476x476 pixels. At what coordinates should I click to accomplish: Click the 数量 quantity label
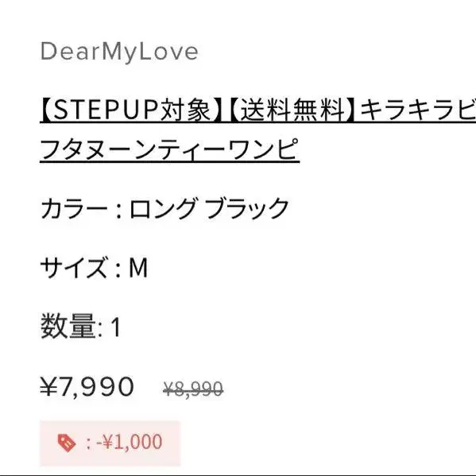pyautogui.click(x=68, y=327)
